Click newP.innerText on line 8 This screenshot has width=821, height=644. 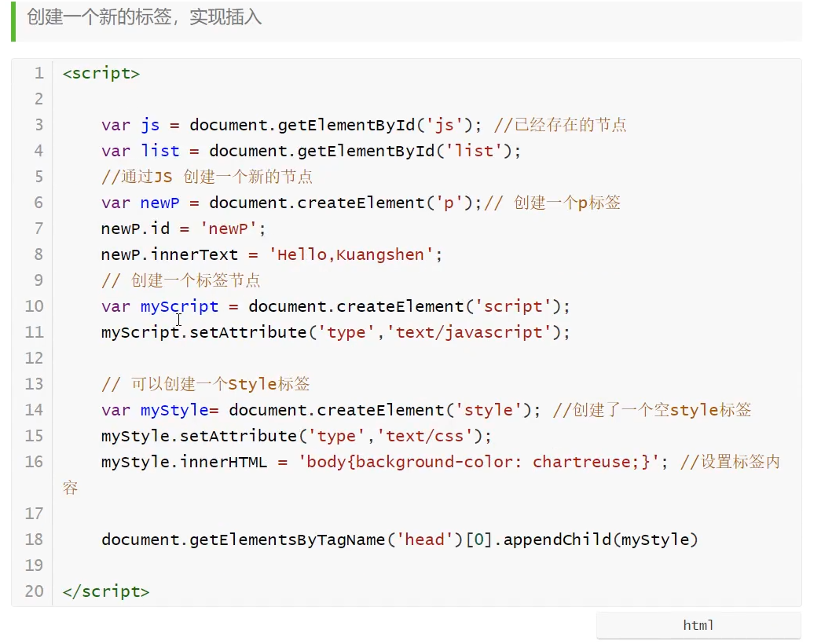point(170,254)
